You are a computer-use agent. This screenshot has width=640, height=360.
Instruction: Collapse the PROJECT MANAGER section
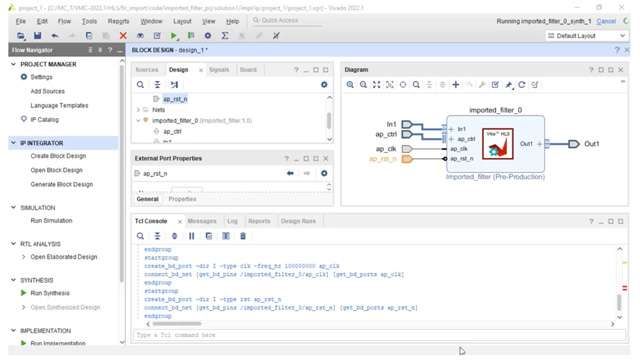[13, 64]
